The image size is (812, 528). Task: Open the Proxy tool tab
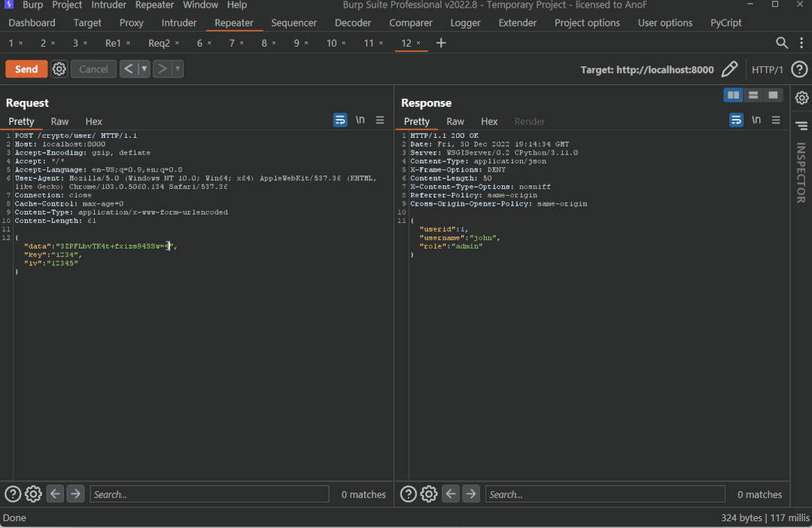pyautogui.click(x=132, y=23)
